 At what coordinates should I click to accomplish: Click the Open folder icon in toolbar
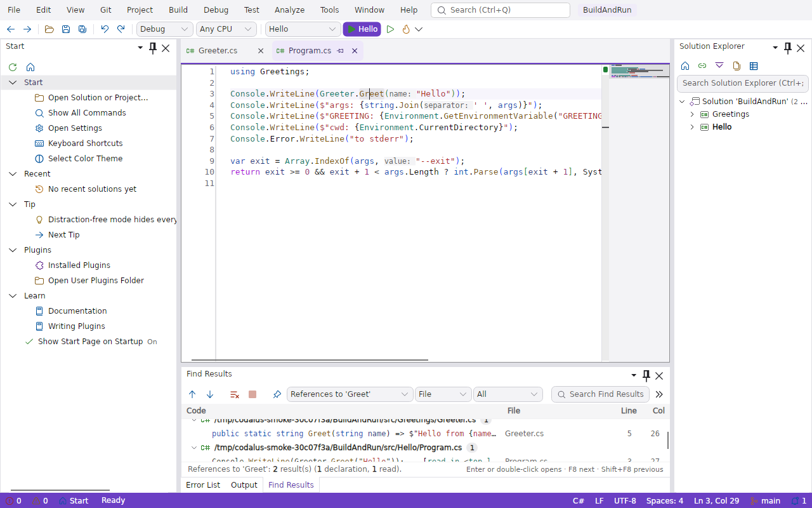49,29
